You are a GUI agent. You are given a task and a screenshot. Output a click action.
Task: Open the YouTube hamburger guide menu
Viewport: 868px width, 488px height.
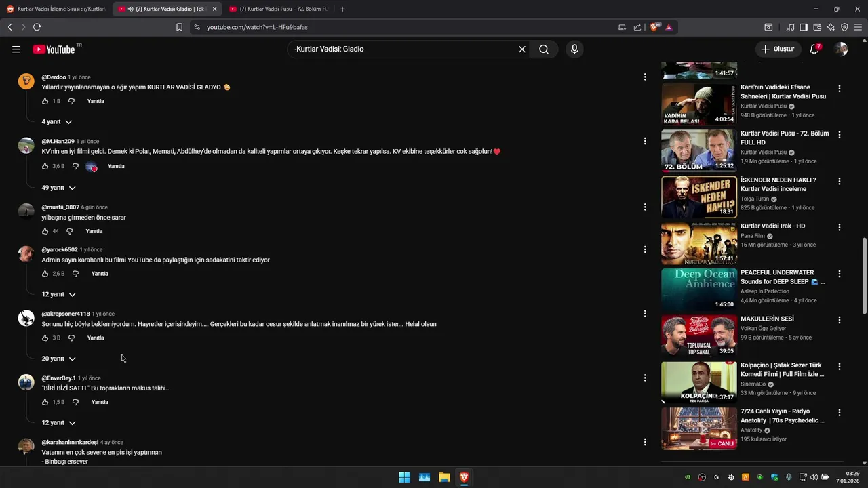point(16,49)
